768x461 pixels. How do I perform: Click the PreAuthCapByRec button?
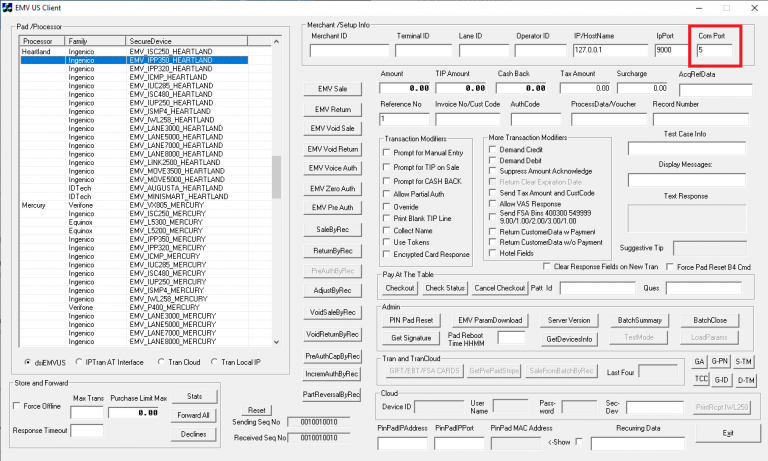pyautogui.click(x=333, y=356)
